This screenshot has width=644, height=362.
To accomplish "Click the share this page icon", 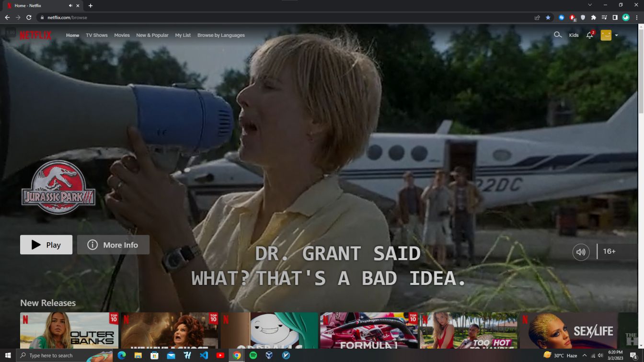I will pos(537,17).
